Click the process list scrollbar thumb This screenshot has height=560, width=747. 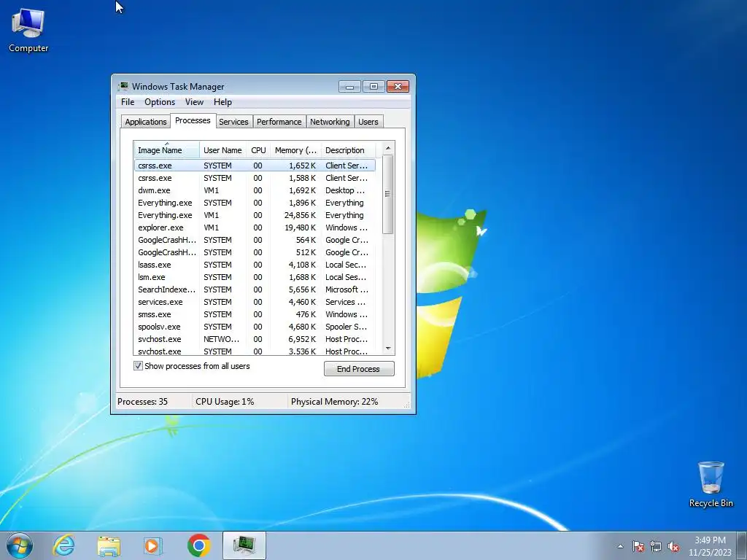point(388,194)
